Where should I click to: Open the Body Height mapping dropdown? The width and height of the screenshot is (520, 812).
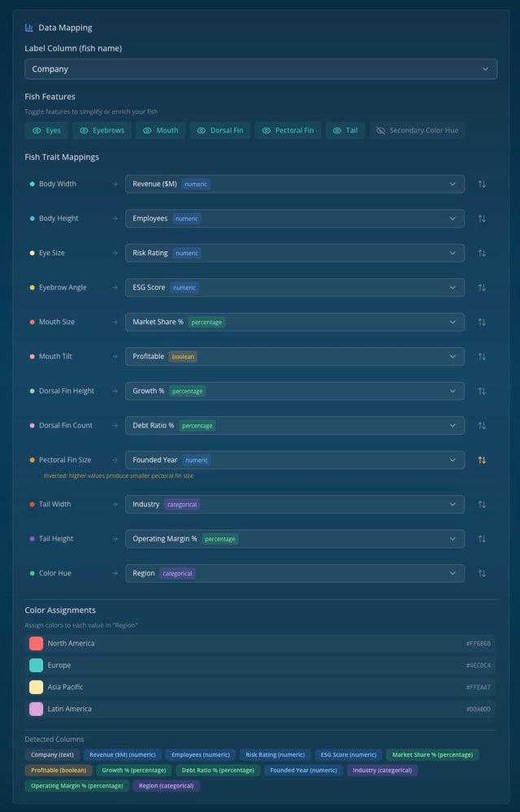294,219
